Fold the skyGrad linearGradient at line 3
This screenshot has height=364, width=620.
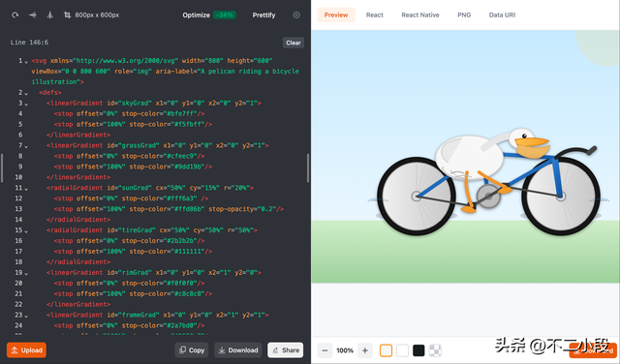pyautogui.click(x=26, y=104)
